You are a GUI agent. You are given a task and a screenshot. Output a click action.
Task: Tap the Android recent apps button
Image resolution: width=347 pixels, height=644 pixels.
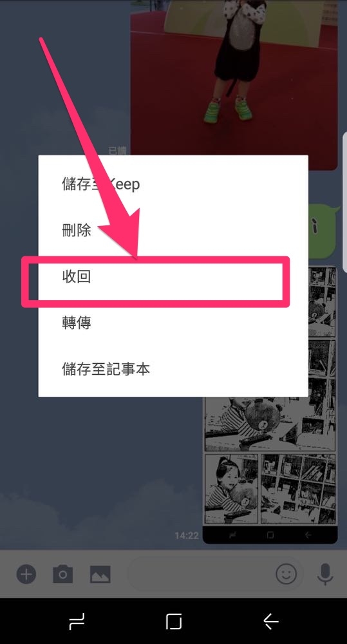pos(77,621)
